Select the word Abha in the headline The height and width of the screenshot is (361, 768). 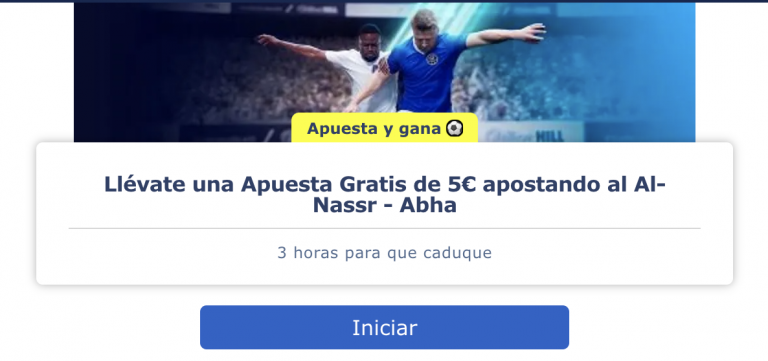tap(428, 205)
